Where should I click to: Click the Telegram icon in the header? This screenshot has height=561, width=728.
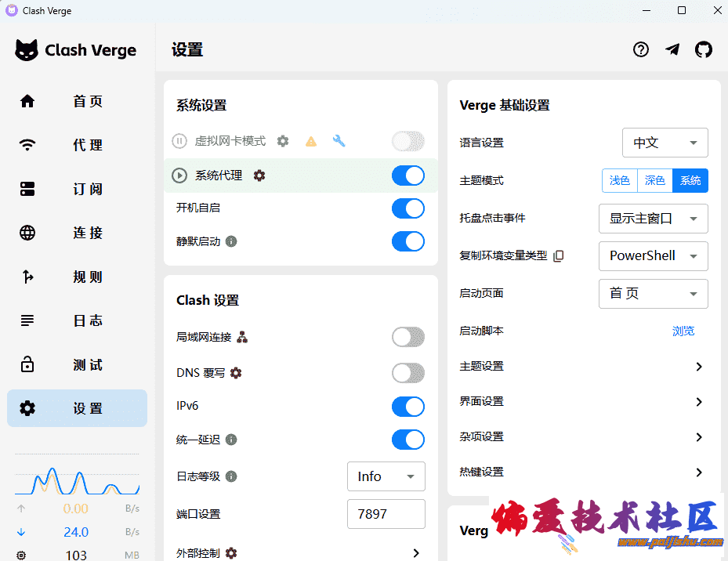(x=672, y=49)
